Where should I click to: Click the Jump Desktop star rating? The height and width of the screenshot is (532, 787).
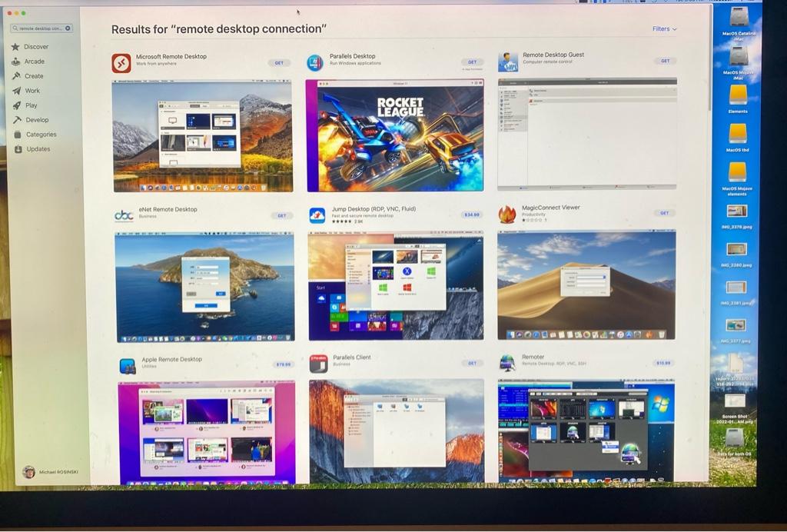[x=341, y=221]
